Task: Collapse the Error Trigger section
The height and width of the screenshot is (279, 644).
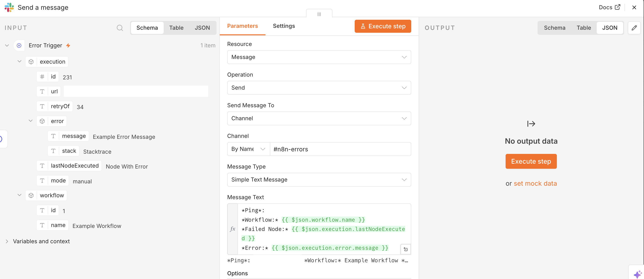Action: click(x=7, y=45)
